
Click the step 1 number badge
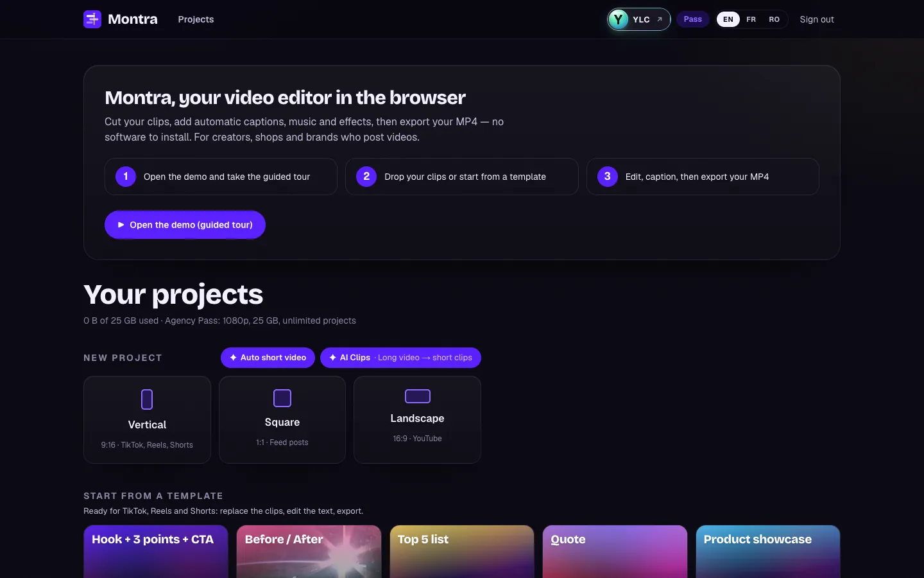point(126,177)
